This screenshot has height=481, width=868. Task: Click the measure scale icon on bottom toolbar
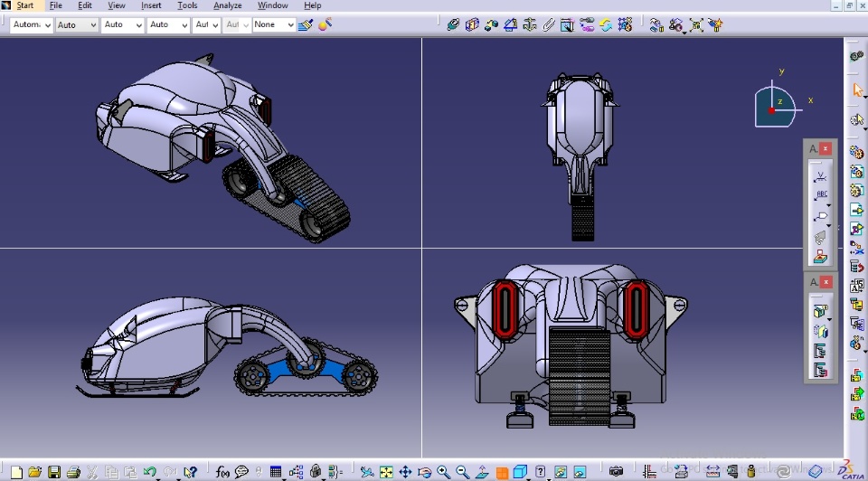[x=712, y=472]
